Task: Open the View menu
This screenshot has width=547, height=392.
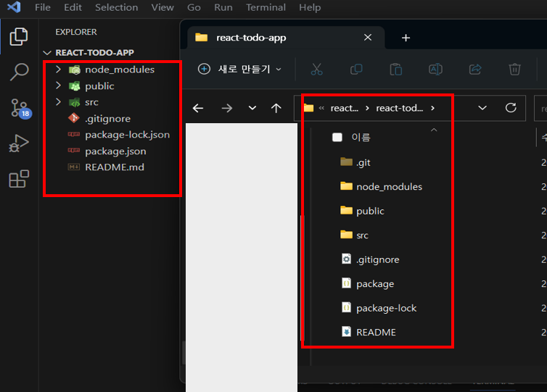Action: [163, 7]
